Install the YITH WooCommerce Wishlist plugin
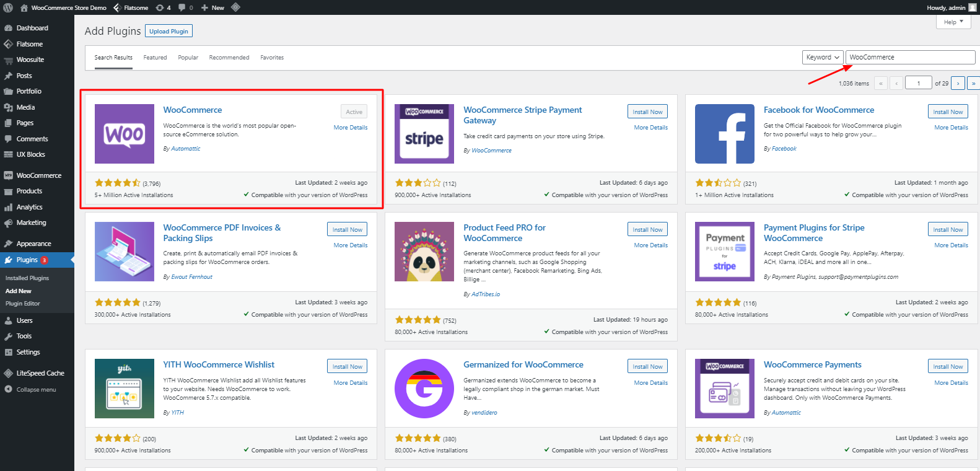This screenshot has width=980, height=471. tap(348, 366)
